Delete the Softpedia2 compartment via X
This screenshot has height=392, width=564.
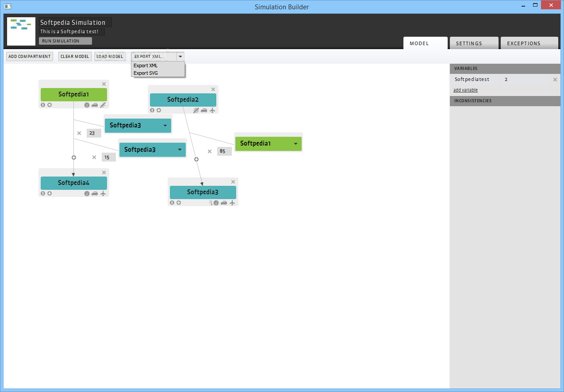[213, 89]
